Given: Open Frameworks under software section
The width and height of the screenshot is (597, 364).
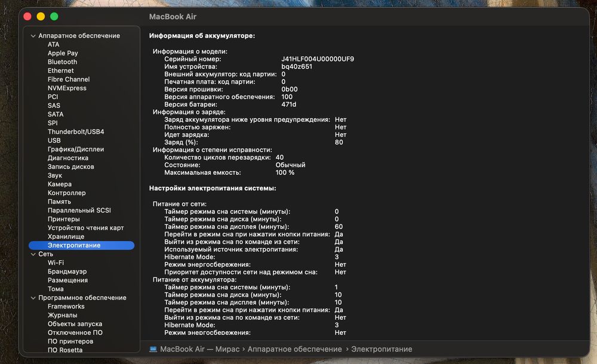Looking at the screenshot, I should [x=66, y=307].
